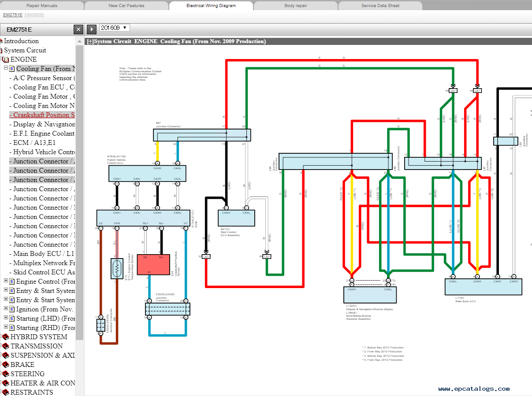Click the EM05B5E document link
This screenshot has height=396, width=532.
34,15
